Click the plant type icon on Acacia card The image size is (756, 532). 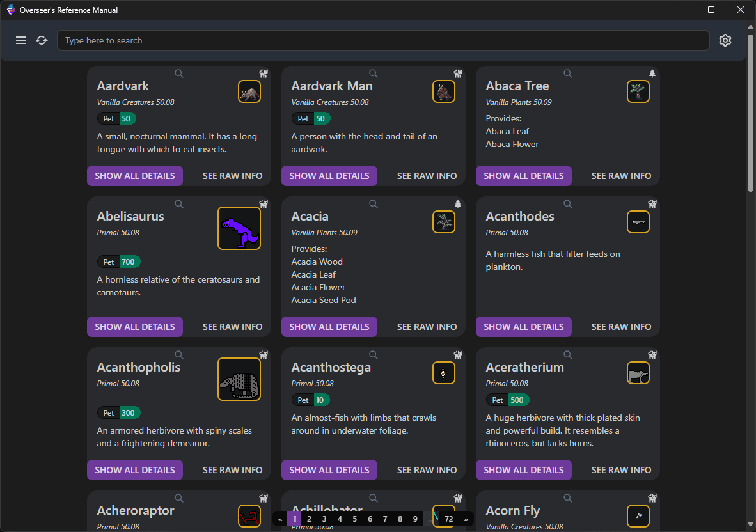point(458,205)
